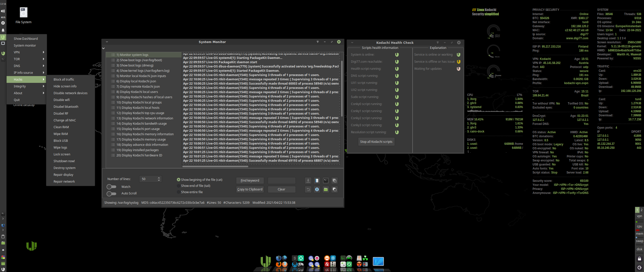This screenshot has width=644, height=272.
Task: Toggle the Auto Scroll switch
Action: 111,193
